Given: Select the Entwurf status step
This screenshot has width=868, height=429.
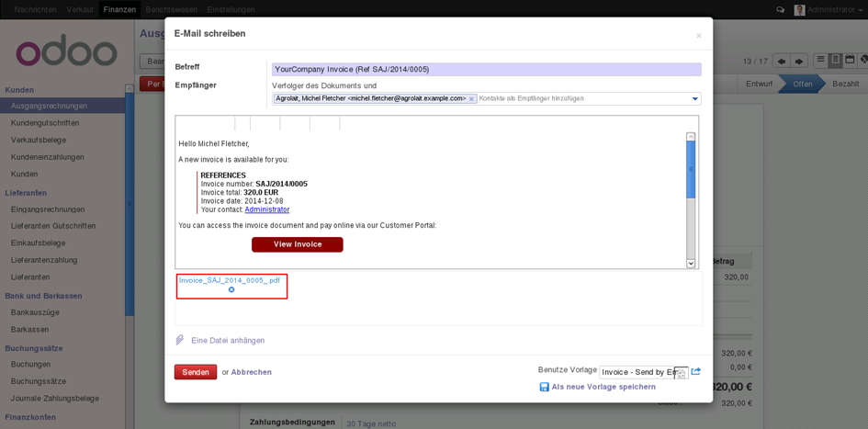Looking at the screenshot, I should (759, 85).
